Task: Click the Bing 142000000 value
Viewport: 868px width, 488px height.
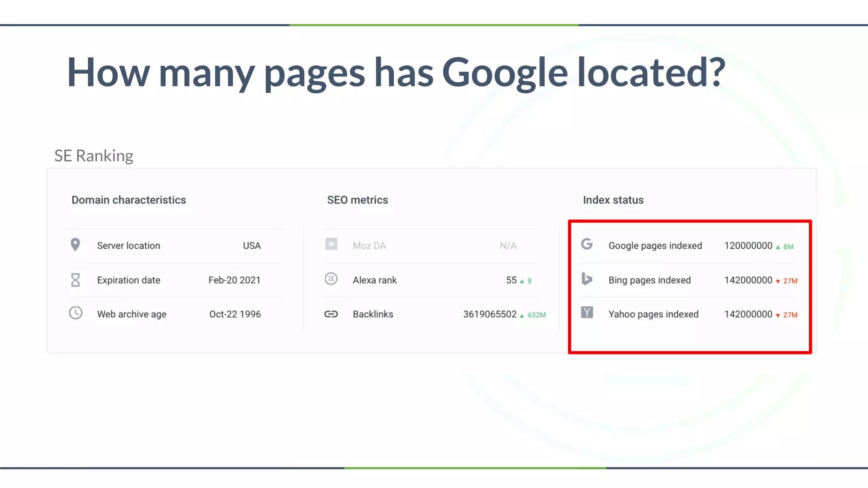Action: click(x=748, y=280)
